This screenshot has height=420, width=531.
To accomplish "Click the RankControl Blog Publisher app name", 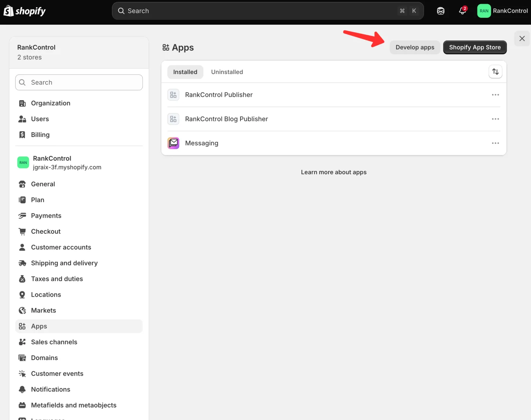I will [x=226, y=119].
